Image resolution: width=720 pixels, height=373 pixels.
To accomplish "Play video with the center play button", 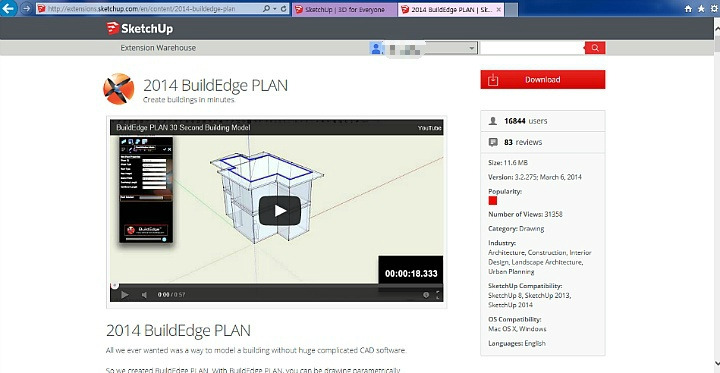I will [x=280, y=210].
